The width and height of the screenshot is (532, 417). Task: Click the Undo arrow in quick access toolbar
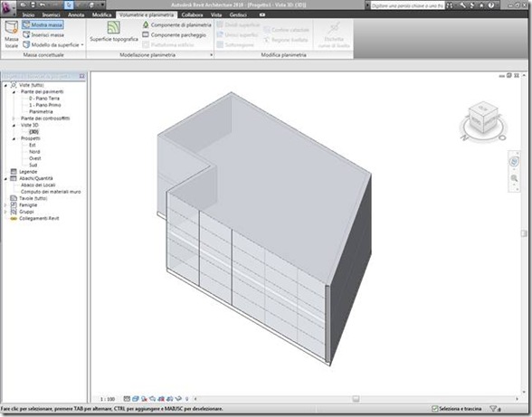pyautogui.click(x=42, y=5)
